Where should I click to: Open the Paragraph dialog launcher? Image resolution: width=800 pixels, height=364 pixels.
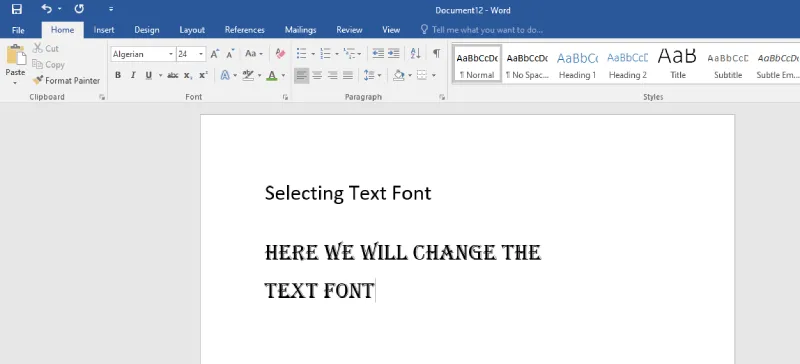(442, 97)
